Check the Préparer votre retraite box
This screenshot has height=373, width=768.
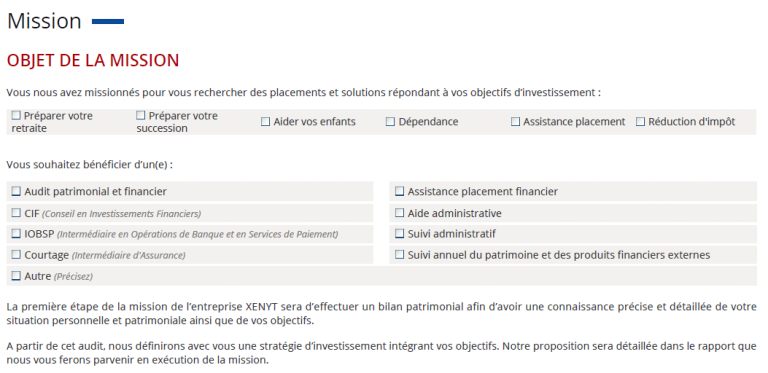tap(16, 116)
